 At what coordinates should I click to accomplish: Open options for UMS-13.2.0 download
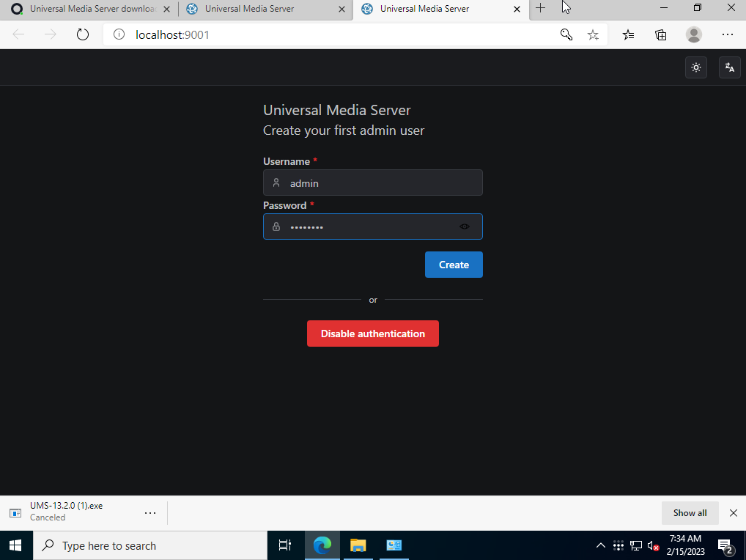(150, 512)
